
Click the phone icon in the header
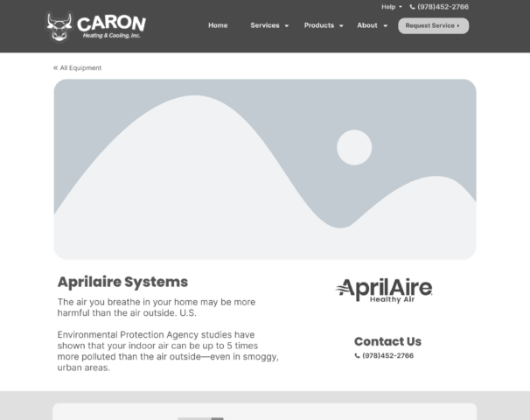pos(413,7)
